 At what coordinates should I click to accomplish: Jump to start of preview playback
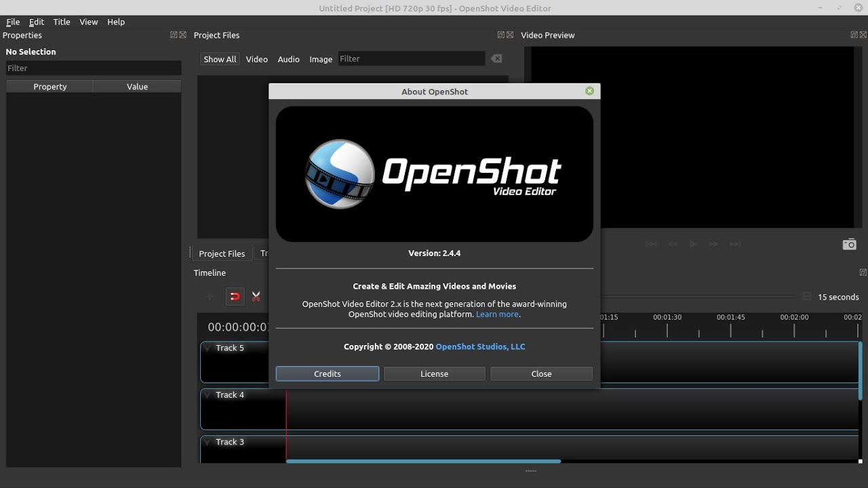coord(651,244)
